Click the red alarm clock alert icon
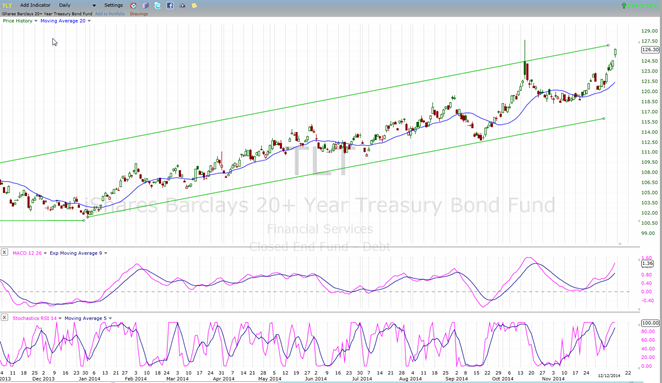The width and height of the screenshot is (662, 383). pos(133,5)
